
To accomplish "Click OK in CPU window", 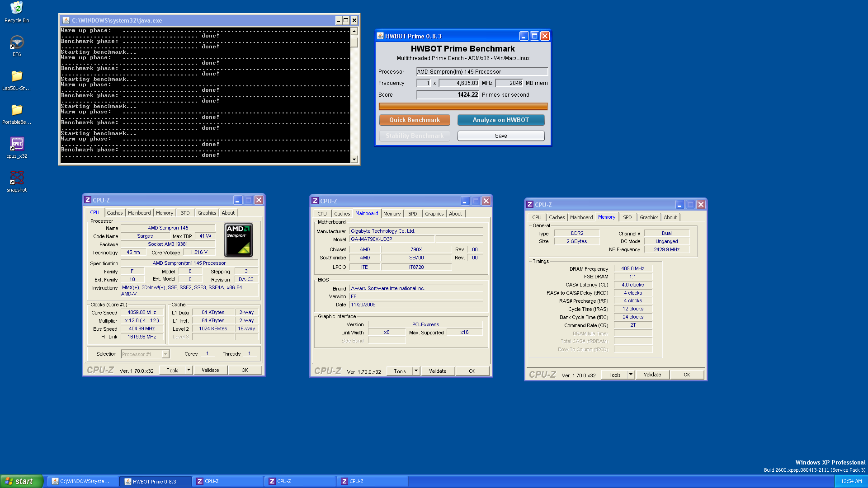I will 245,370.
